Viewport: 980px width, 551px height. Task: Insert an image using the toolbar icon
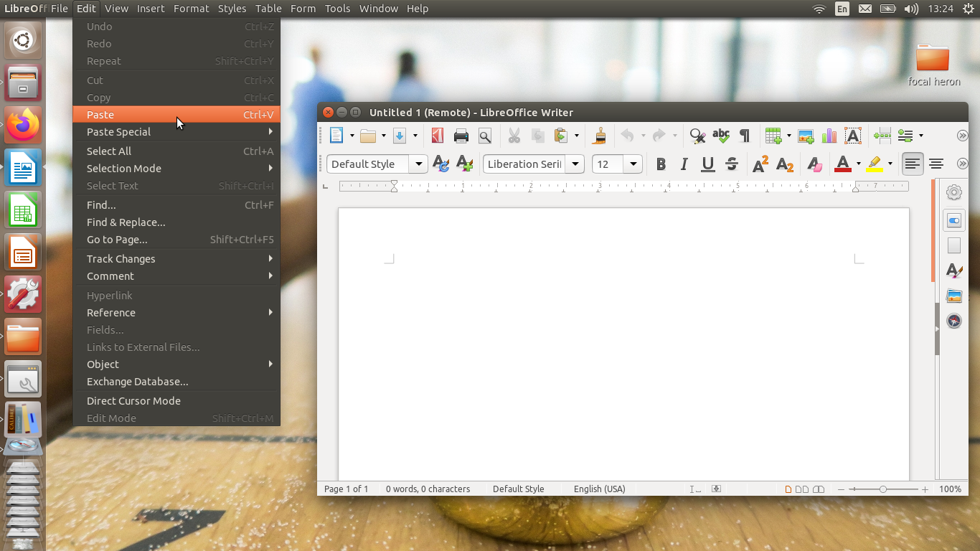(806, 136)
